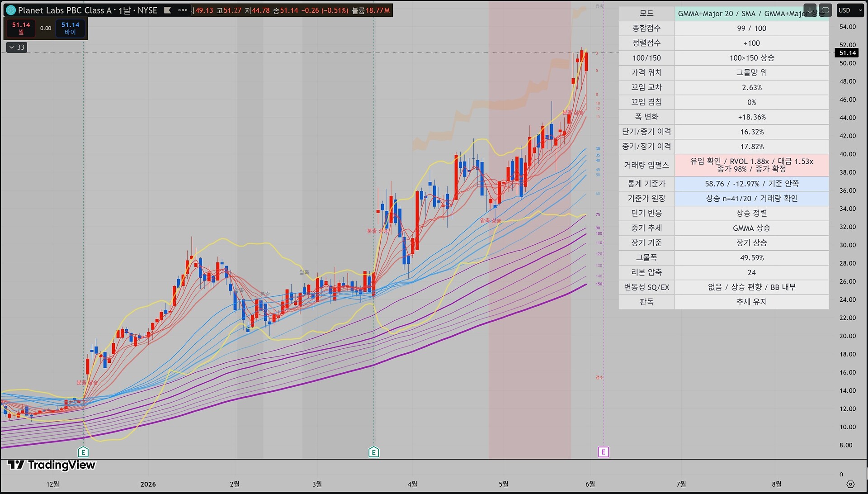Click the 6월 label on time axis
This screenshot has width=868, height=494.
point(590,484)
